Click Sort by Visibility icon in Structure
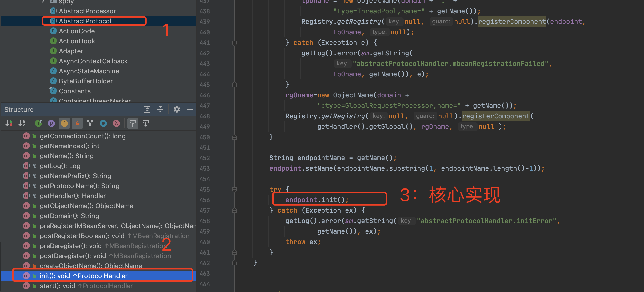644x292 pixels. (x=9, y=123)
